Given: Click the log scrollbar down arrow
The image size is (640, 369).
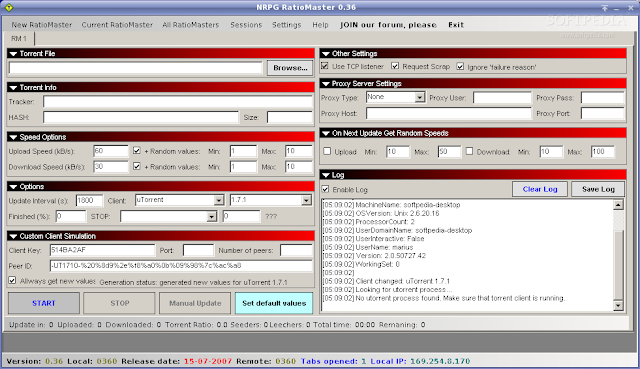Looking at the screenshot, I should coord(618,305).
